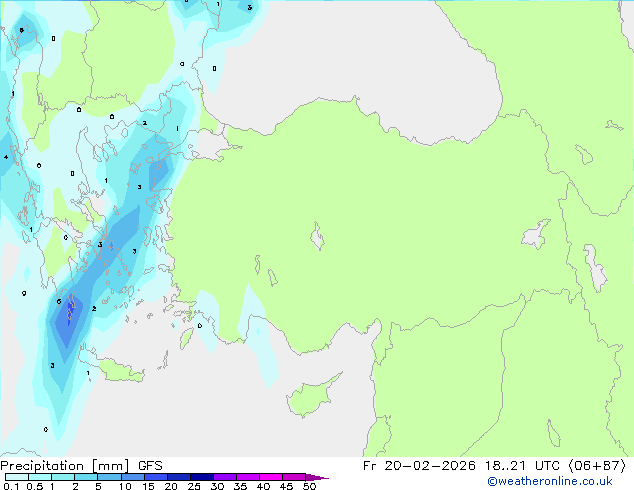The width and height of the screenshot is (634, 490).
Task: Click the legend label '35'
Action: click(240, 486)
